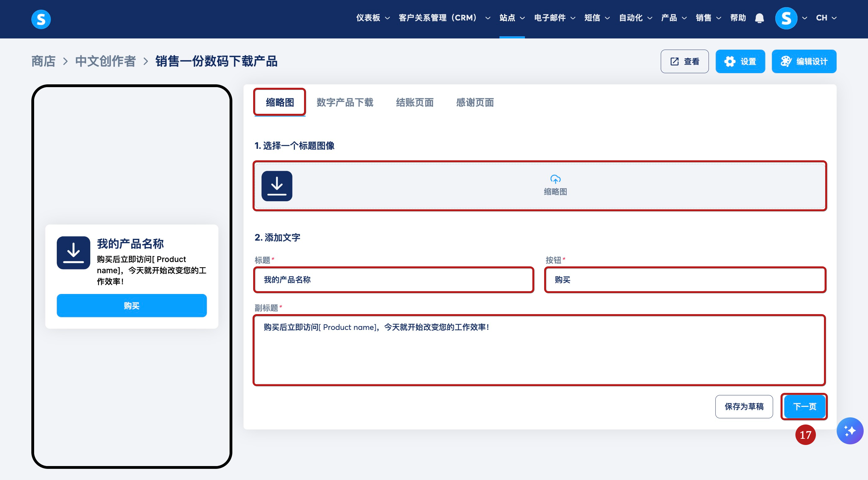Viewport: 868px width, 480px height.
Task: Open the 感谢页面 tab
Action: (x=475, y=102)
